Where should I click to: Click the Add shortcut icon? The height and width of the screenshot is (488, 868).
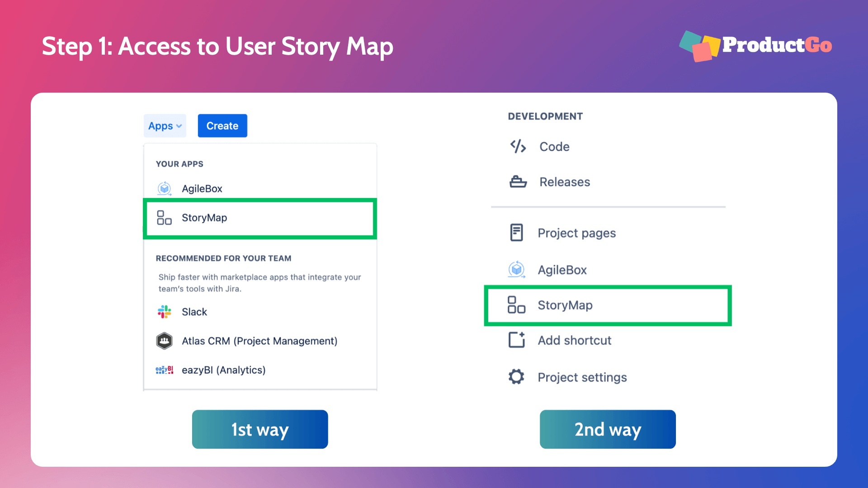(x=517, y=340)
